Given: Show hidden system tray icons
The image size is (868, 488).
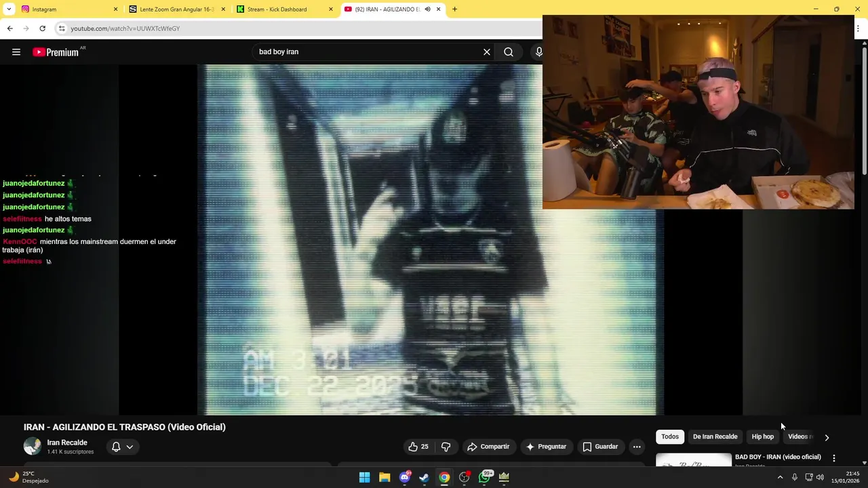Looking at the screenshot, I should point(780,477).
